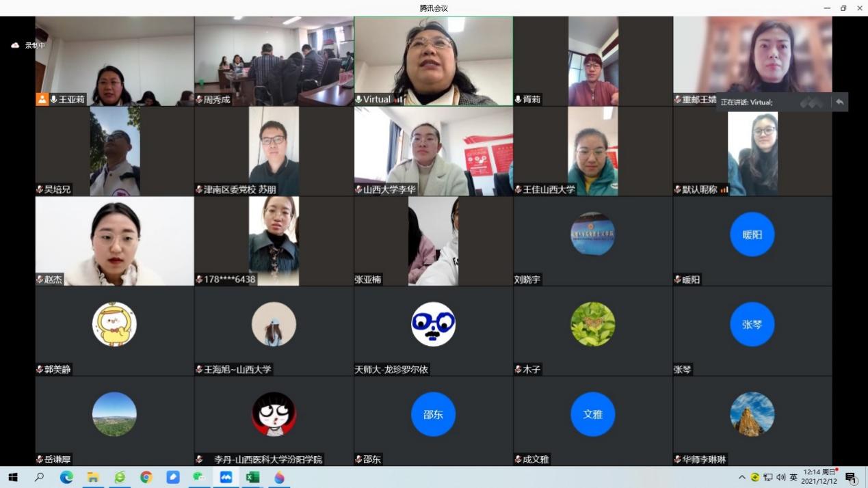Open Tencent Meeting icon in the taskbar
Screen dimensions: 868x488
tap(226, 477)
